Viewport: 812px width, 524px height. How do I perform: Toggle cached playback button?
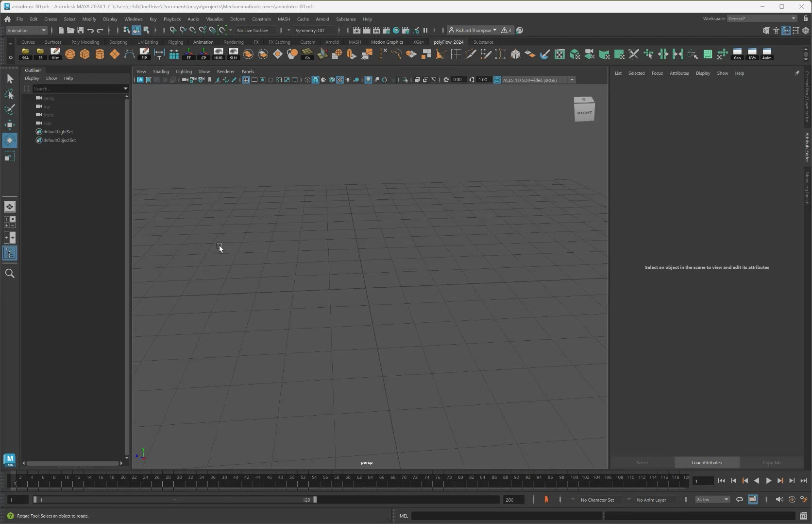[753, 500]
